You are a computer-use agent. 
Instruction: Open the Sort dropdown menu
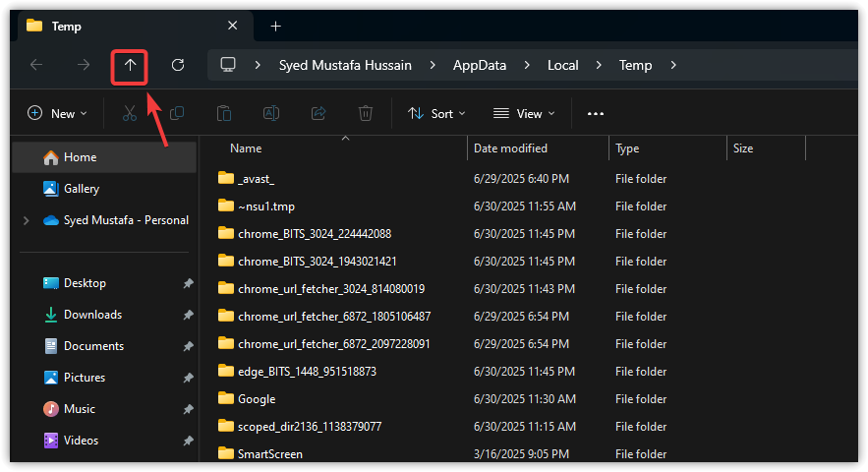click(437, 113)
